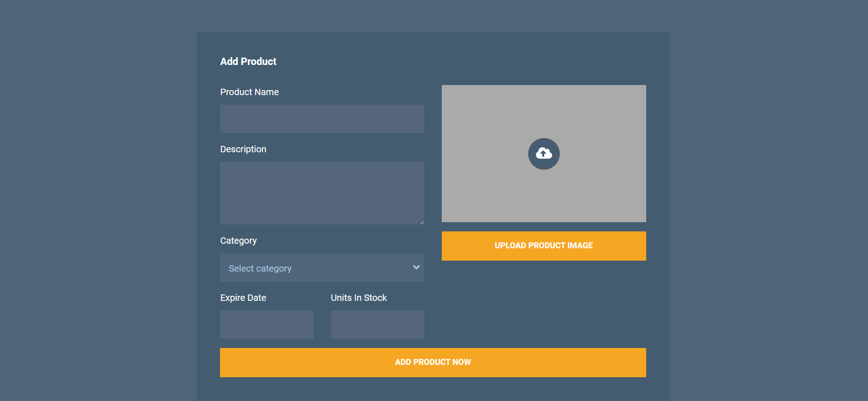This screenshot has height=401, width=868.
Task: Click the Category label text
Action: pyautogui.click(x=238, y=241)
